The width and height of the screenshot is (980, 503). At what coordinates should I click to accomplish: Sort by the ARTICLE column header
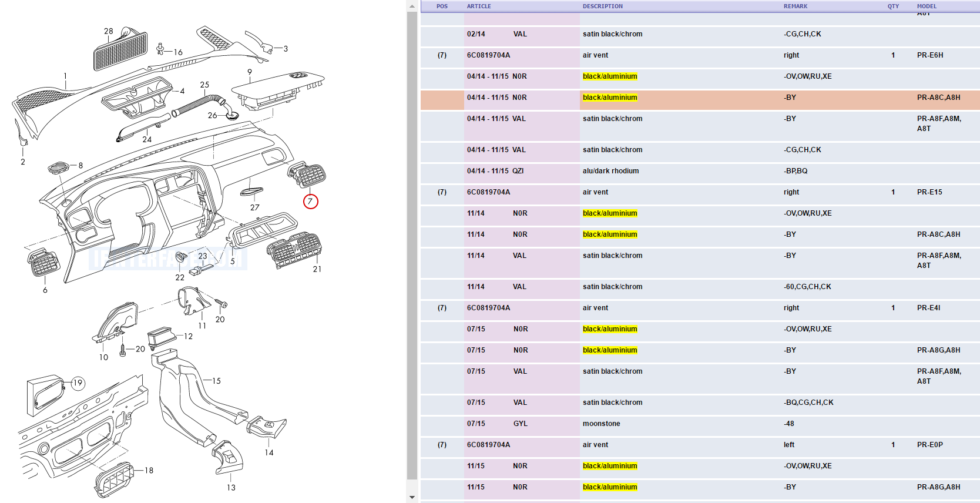(x=479, y=6)
